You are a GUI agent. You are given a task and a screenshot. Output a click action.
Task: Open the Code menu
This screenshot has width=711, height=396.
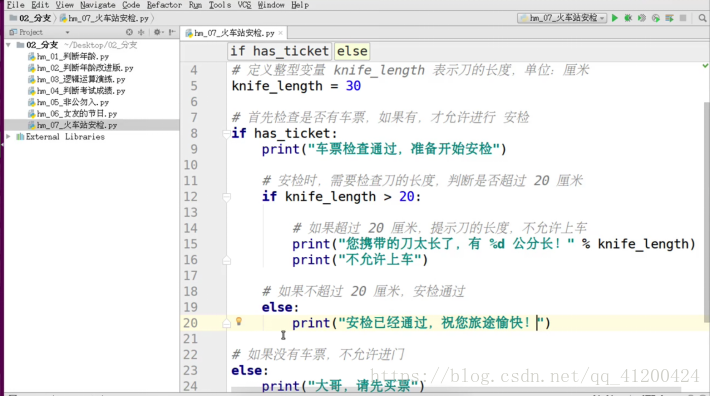click(131, 5)
